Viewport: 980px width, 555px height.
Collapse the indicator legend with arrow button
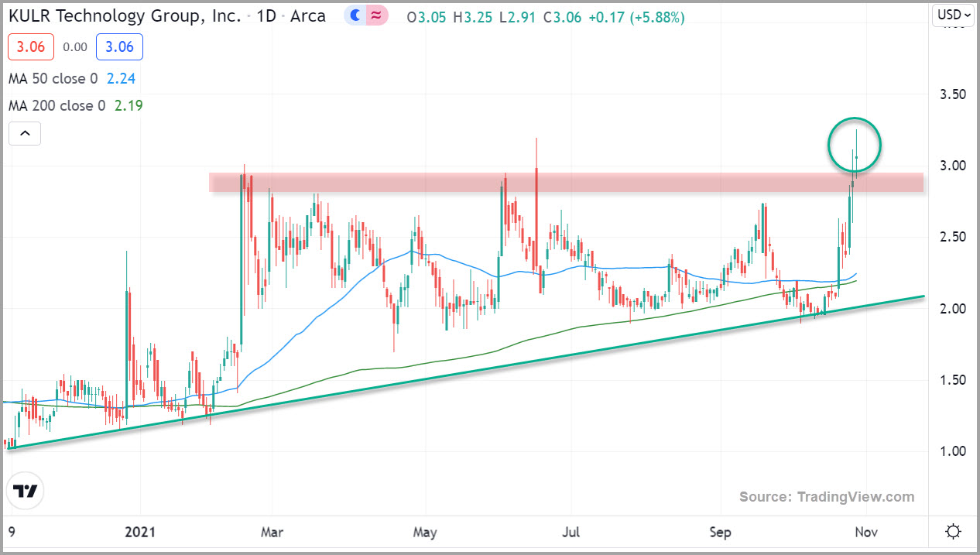(x=25, y=134)
